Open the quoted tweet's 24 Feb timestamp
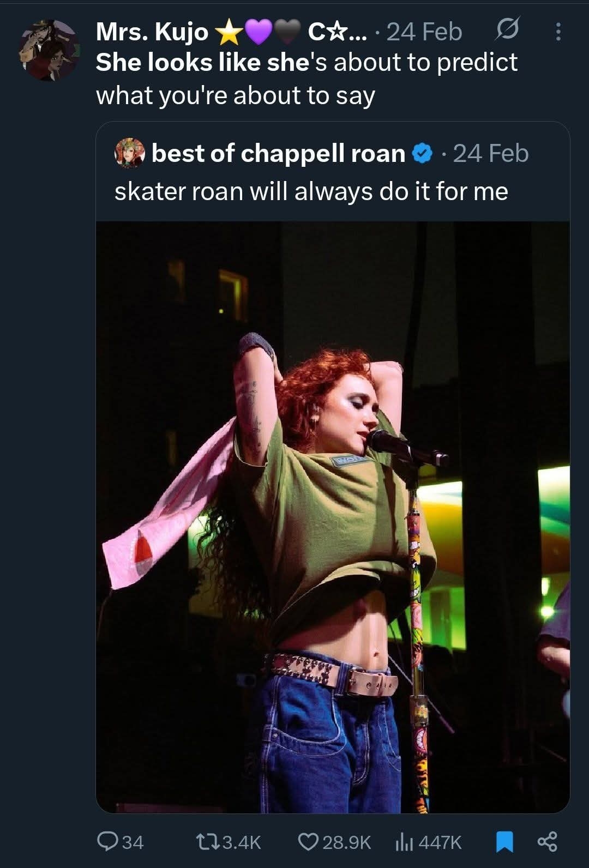This screenshot has height=868, width=589. 490,154
